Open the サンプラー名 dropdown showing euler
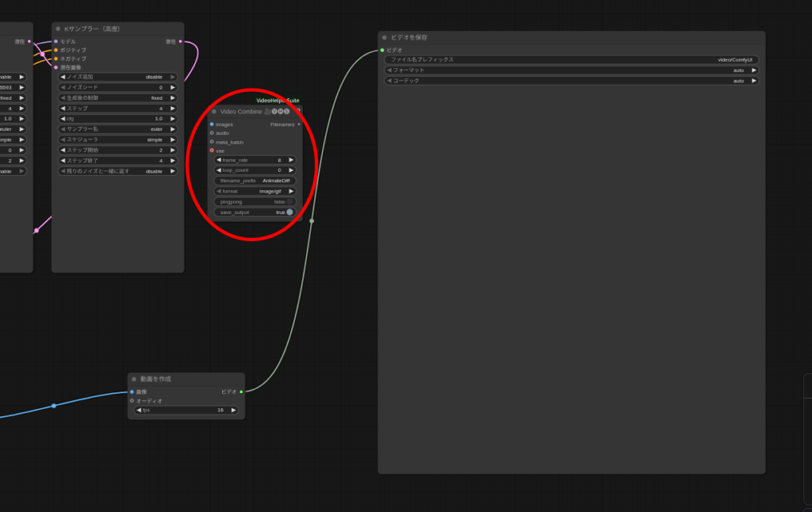812x512 pixels. coord(119,128)
